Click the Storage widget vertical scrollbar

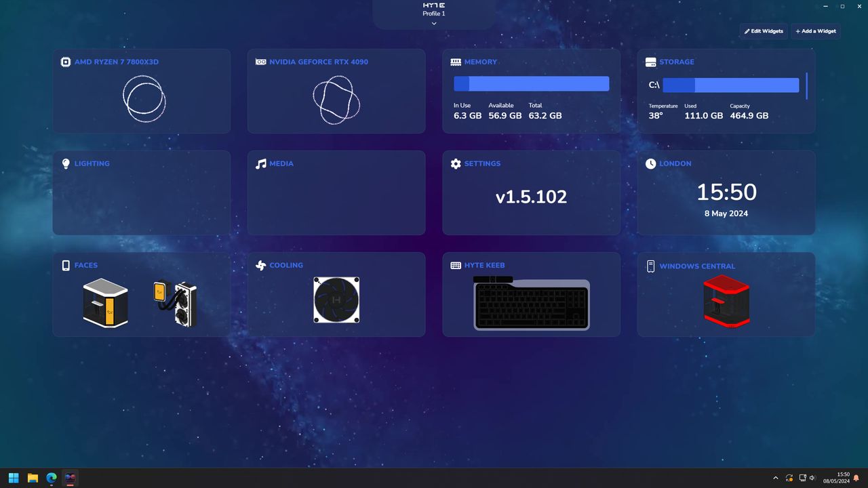point(807,86)
